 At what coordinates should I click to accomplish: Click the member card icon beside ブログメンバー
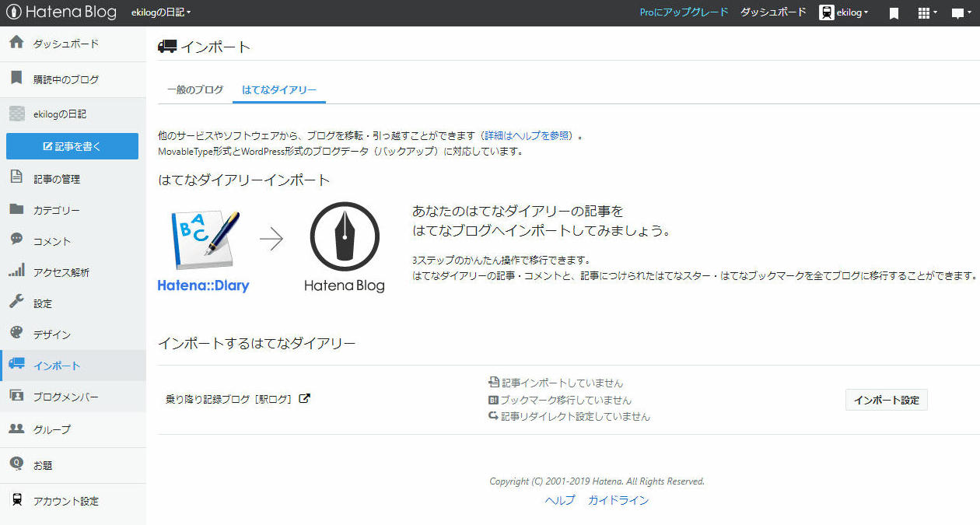tap(16, 396)
